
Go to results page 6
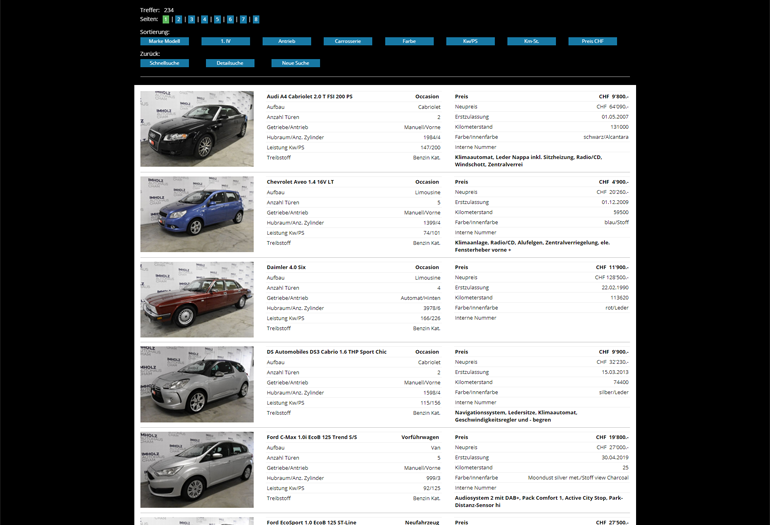coord(230,19)
